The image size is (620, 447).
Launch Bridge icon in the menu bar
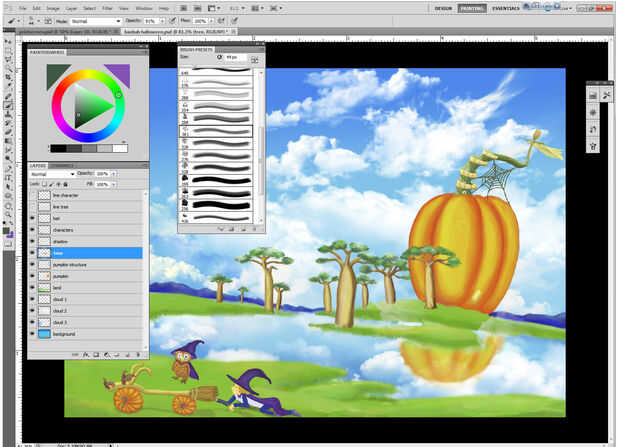click(x=183, y=8)
